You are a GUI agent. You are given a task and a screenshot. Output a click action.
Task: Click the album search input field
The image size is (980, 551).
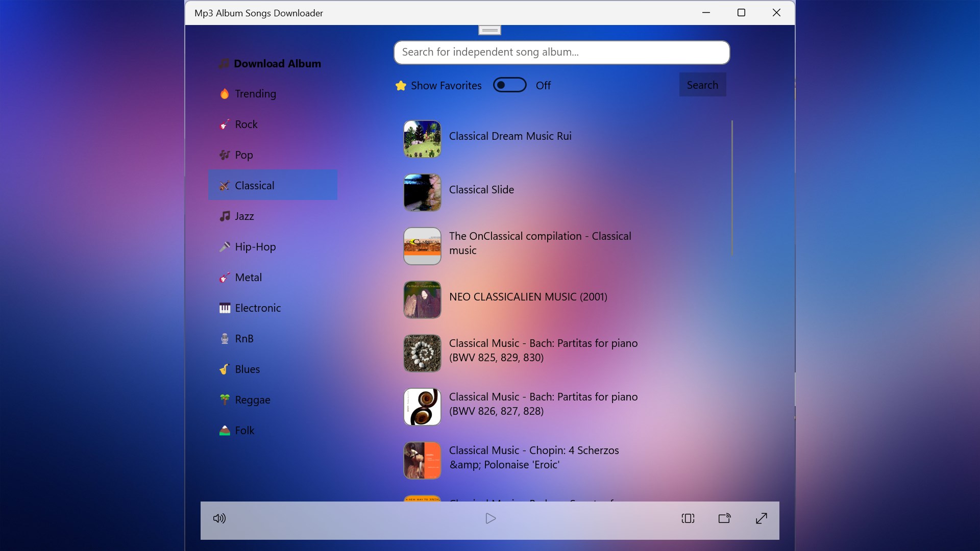(561, 52)
